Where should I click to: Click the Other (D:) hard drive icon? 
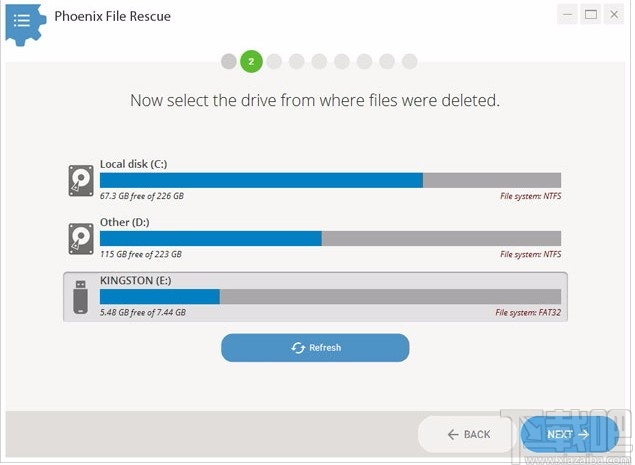pos(81,238)
